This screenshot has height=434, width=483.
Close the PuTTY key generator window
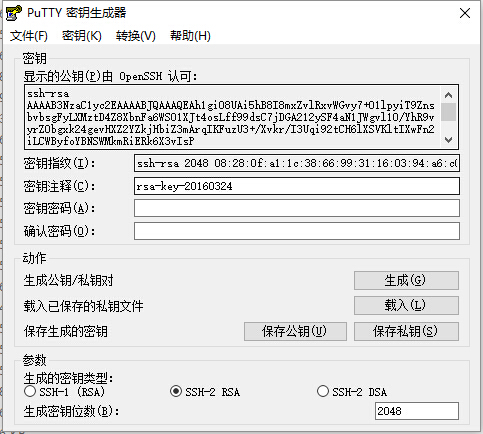point(465,13)
